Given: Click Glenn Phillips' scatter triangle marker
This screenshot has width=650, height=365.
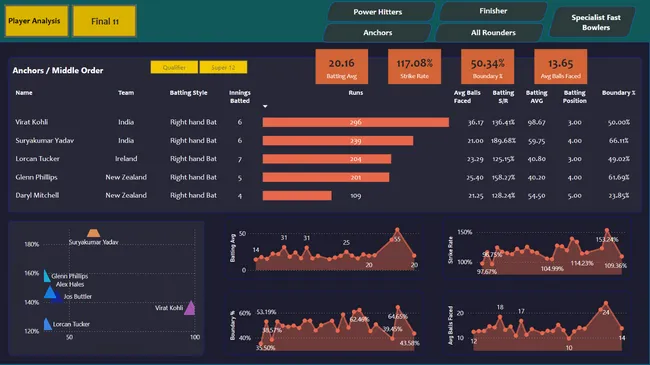Looking at the screenshot, I should coord(46,276).
